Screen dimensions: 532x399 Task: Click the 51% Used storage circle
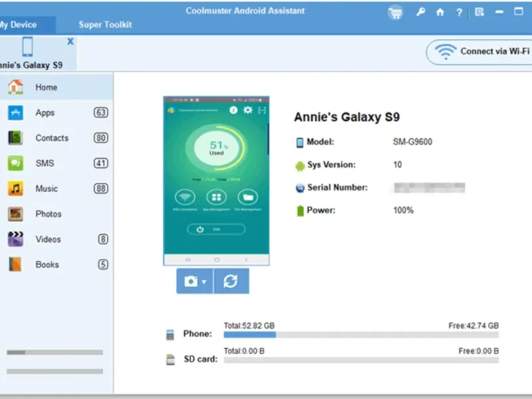point(217,148)
